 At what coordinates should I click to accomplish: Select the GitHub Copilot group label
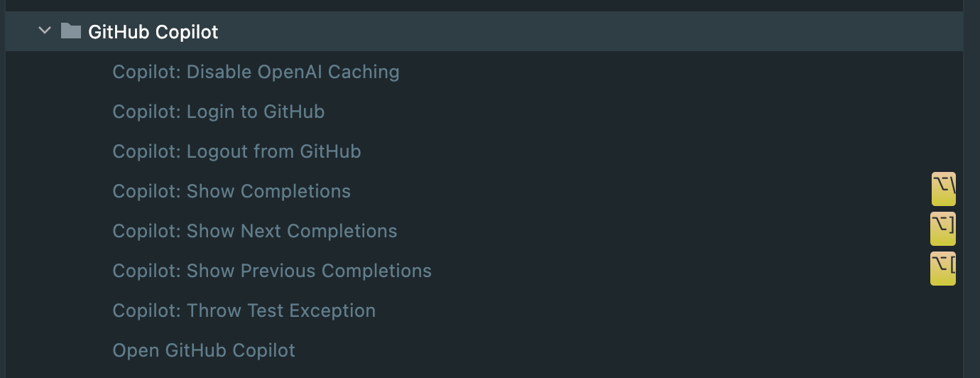click(153, 32)
